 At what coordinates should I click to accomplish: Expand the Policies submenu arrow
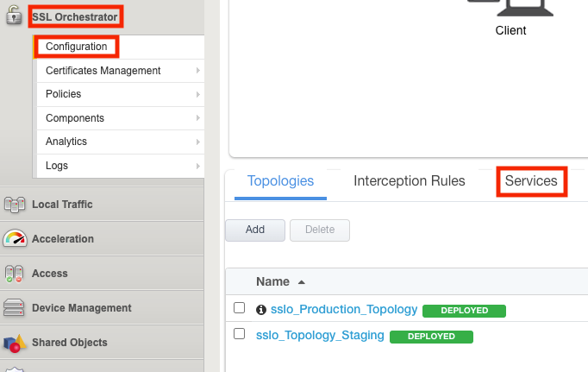tap(198, 94)
